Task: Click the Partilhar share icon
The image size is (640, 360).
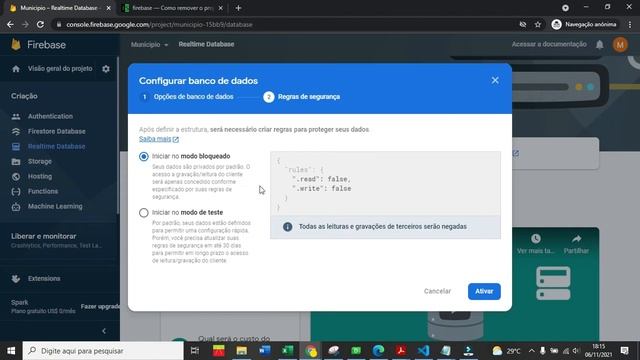Action: [576, 239]
